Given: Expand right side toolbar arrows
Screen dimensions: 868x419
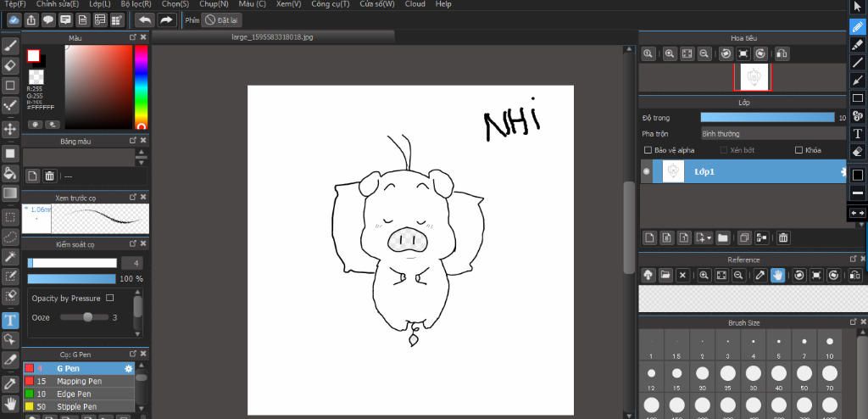Looking at the screenshot, I should [x=858, y=213].
